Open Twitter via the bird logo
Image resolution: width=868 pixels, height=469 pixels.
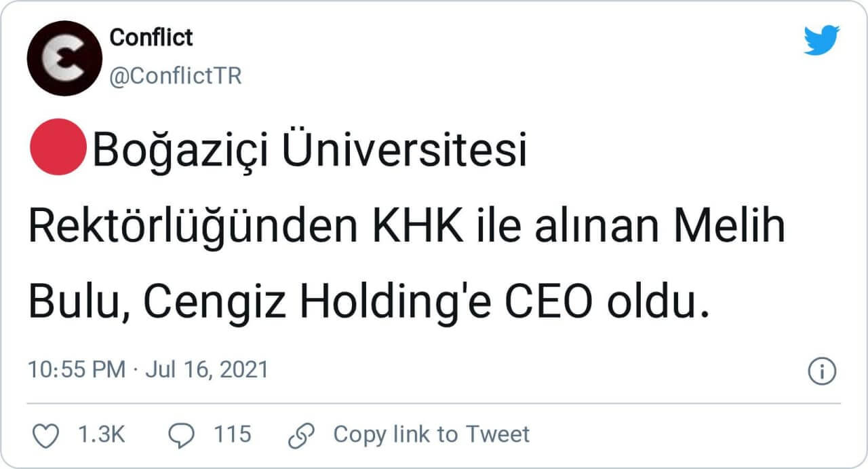821,40
